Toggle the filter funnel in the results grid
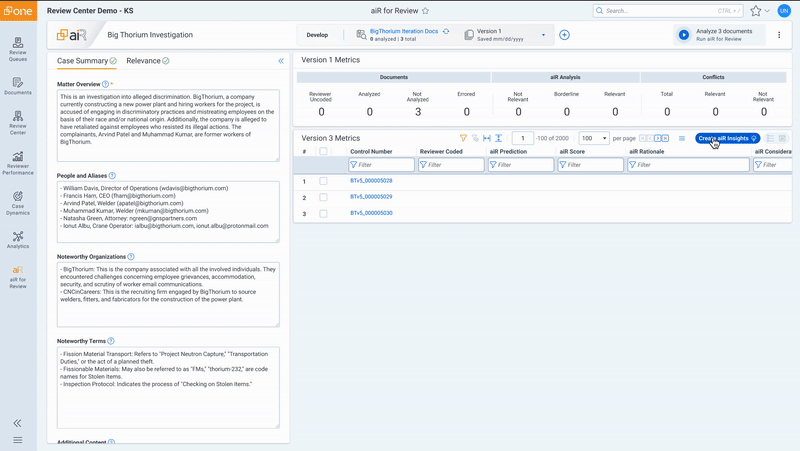Viewport: 800px width, 451px height. tap(463, 138)
